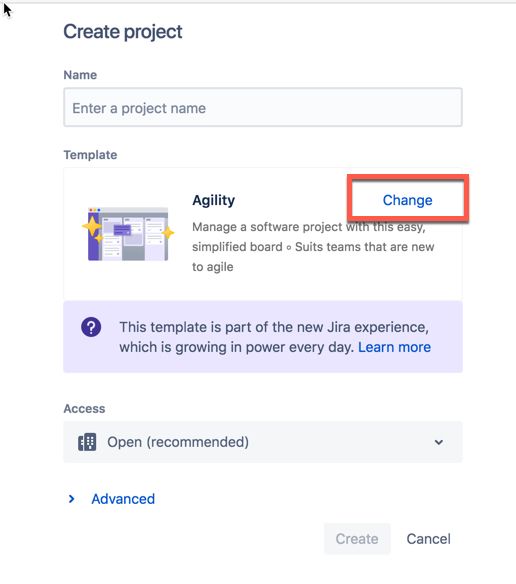
Task: Expand the chevron next to Advanced
Action: 72,499
